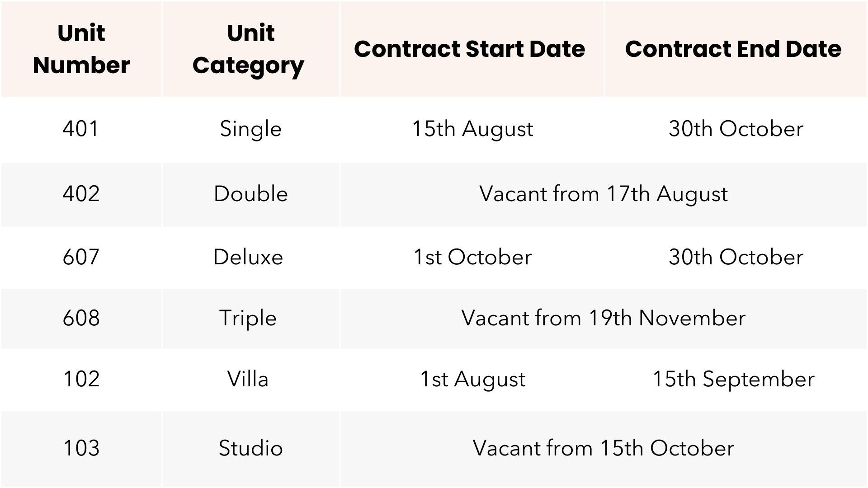Screen dimensions: 868x488
Task: Select the 15th September end date
Action: [x=733, y=379]
